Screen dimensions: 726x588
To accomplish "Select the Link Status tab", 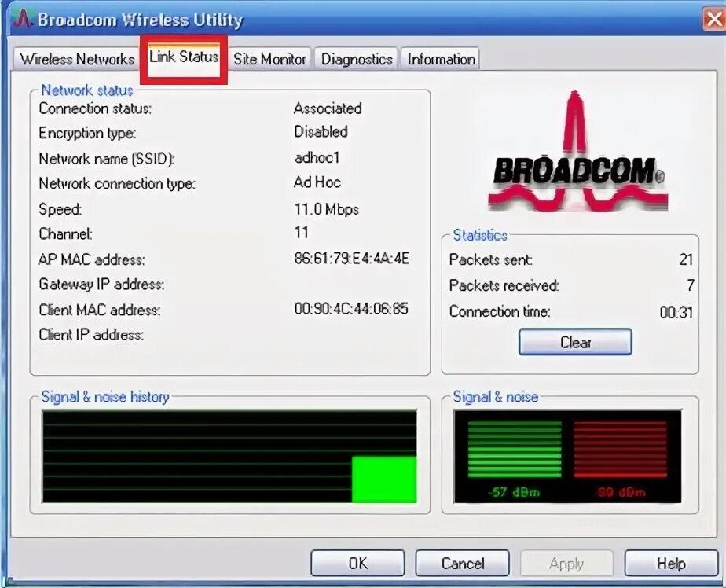I will coord(184,57).
